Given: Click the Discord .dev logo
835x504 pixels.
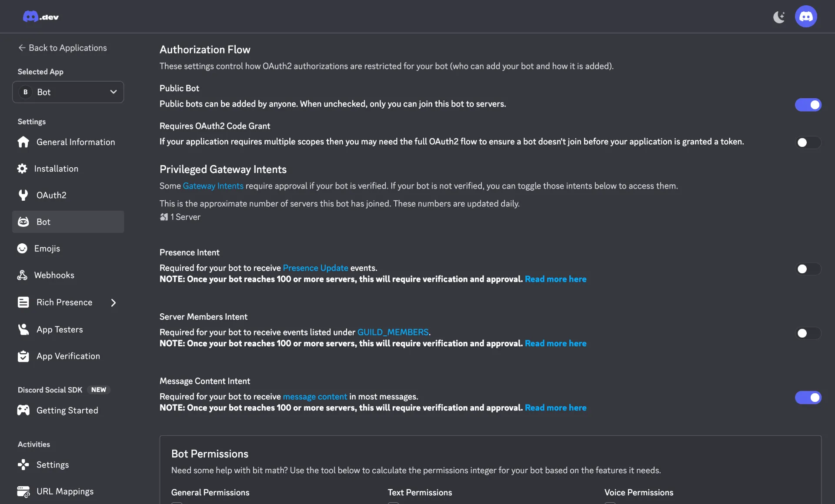Looking at the screenshot, I should click(x=40, y=17).
